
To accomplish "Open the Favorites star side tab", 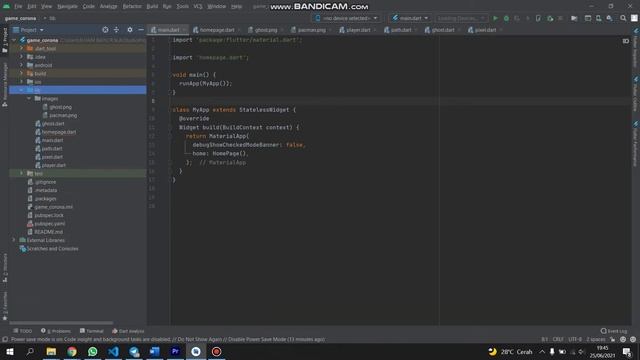I will [x=5, y=306].
